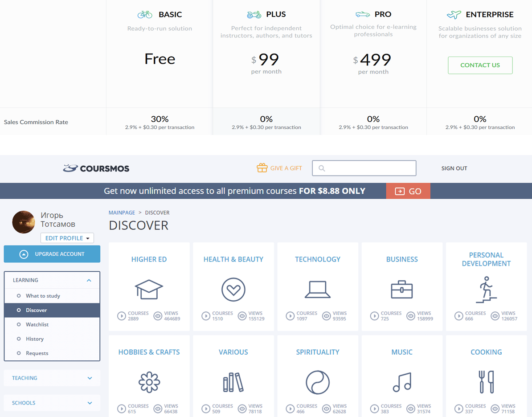
Task: Select Discover in the Learning menu
Action: point(52,310)
